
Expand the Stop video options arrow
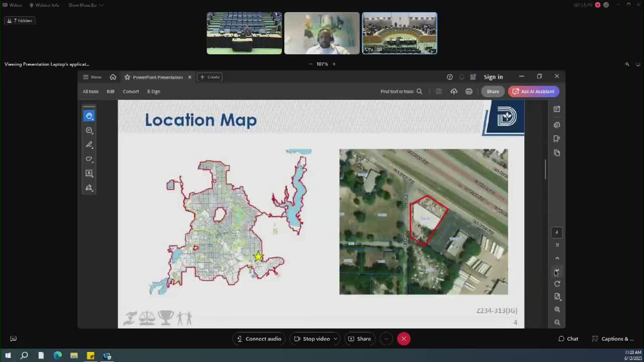coord(335,339)
